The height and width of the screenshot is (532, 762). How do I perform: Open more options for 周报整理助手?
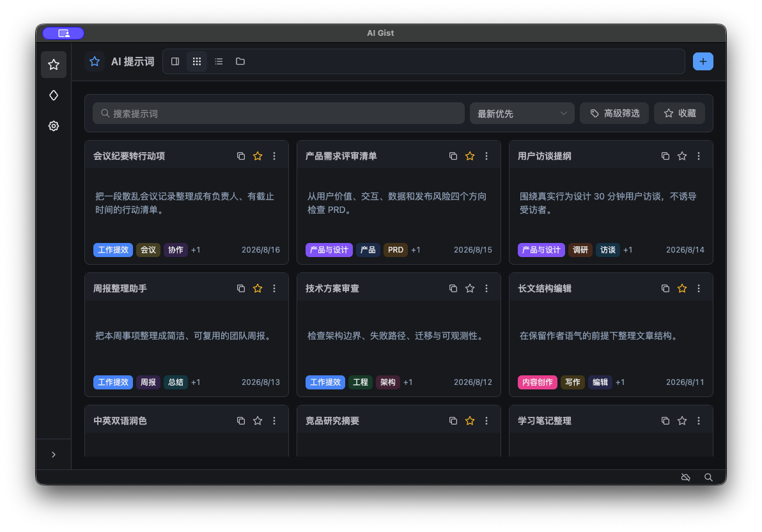tap(274, 288)
